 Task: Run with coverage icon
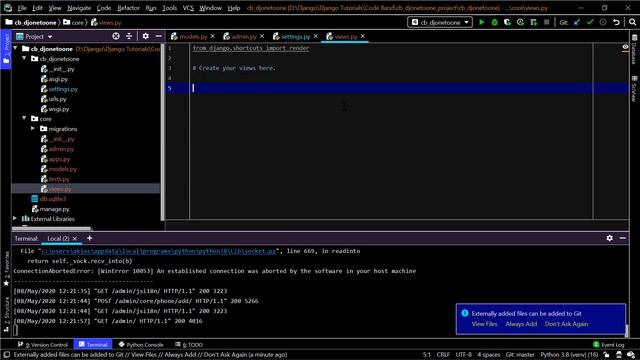click(507, 22)
